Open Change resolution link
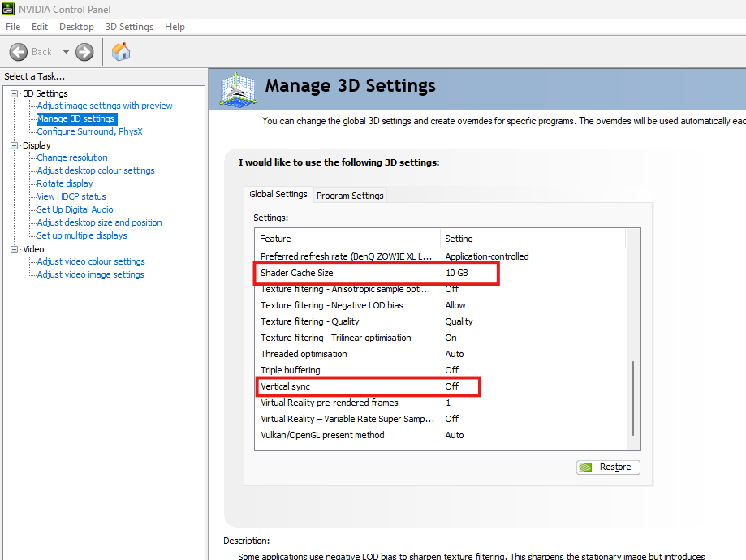Viewport: 746px width, 560px height. (72, 157)
